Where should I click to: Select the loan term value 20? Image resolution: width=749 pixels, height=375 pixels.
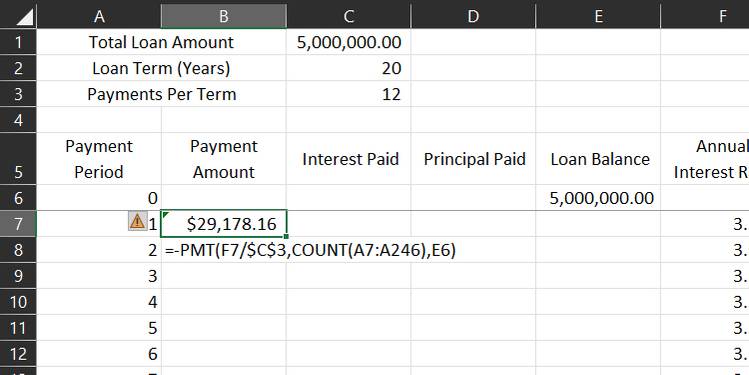pos(349,68)
